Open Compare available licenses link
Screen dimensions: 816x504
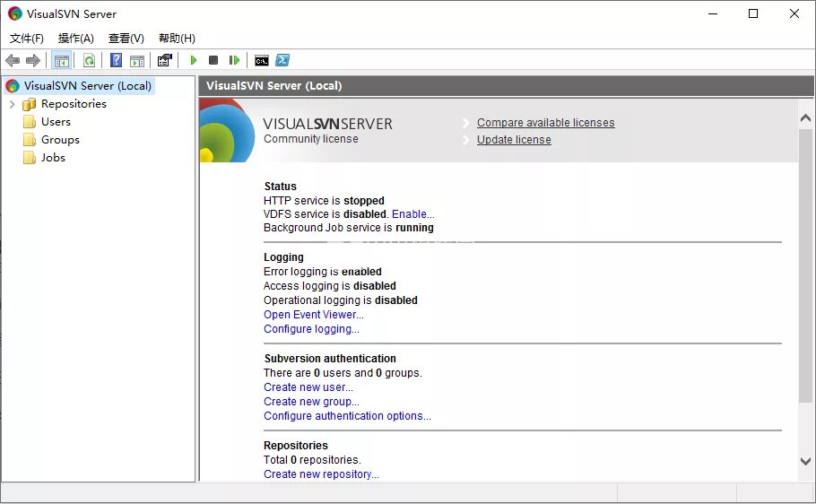point(545,123)
